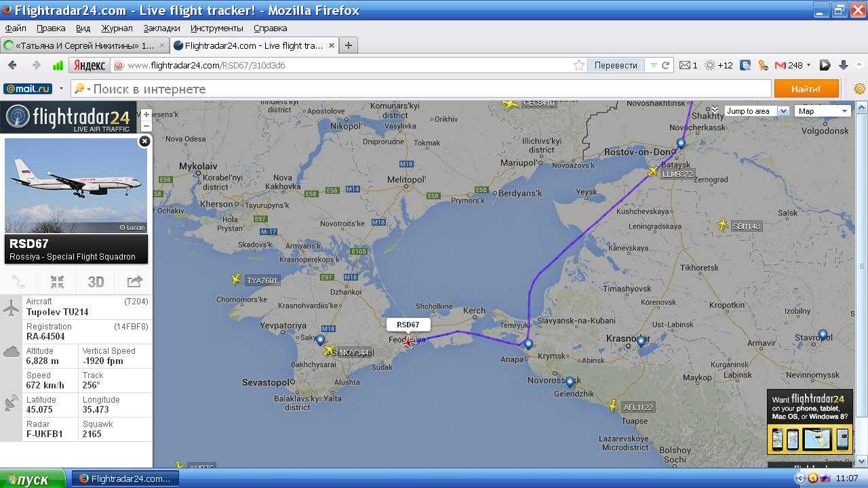Image resolution: width=868 pixels, height=488 pixels.
Task: Open the Jump to area dropdown
Action: tap(755, 111)
